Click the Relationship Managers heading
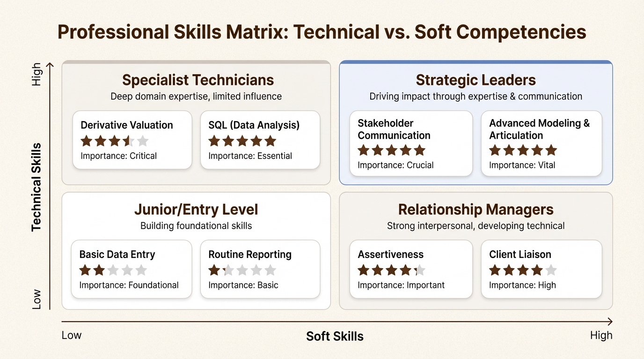This screenshot has width=644, height=359. click(x=476, y=209)
